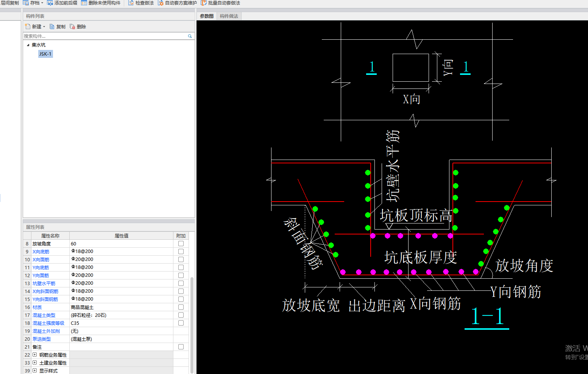
Task: Collapse the 集水坑 tree node
Action: click(28, 45)
